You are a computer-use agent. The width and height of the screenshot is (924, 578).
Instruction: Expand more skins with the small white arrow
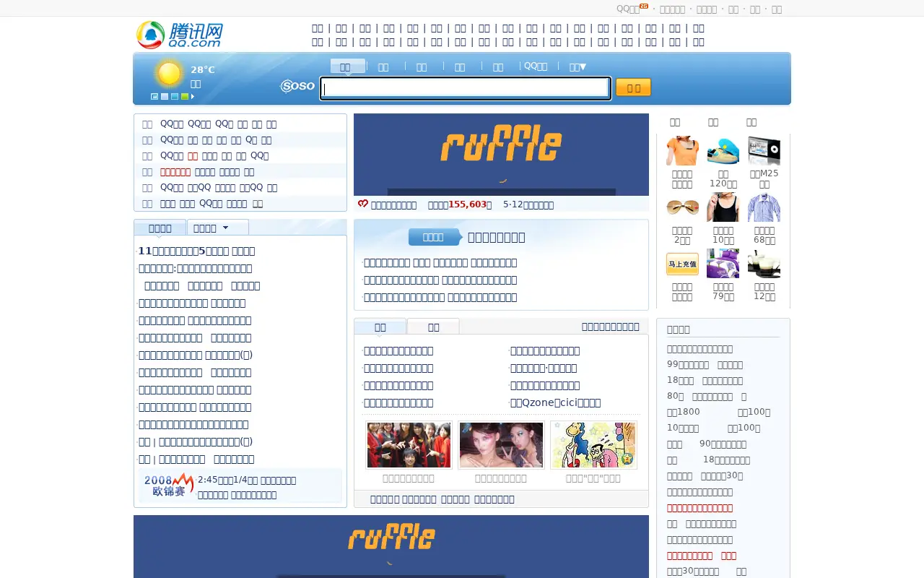pyautogui.click(x=193, y=97)
